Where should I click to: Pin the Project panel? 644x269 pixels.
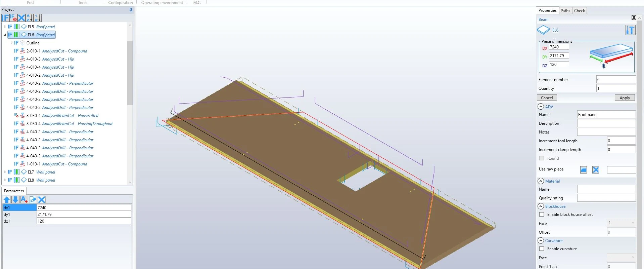coord(131,10)
